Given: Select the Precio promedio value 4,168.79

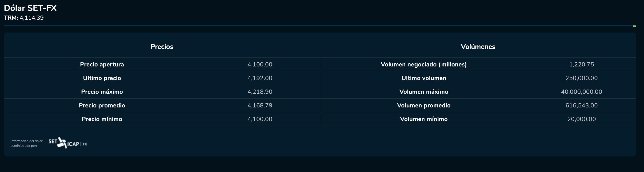Looking at the screenshot, I should 260,105.
